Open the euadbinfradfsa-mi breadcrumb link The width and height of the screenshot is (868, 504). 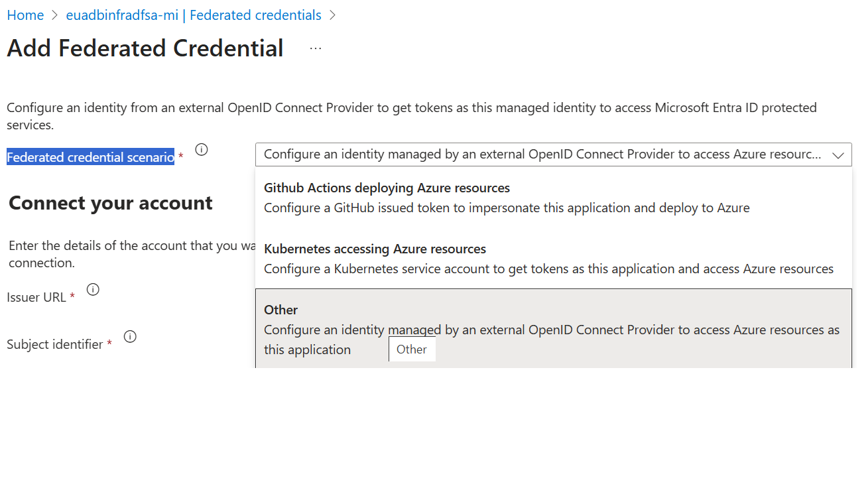tap(121, 15)
